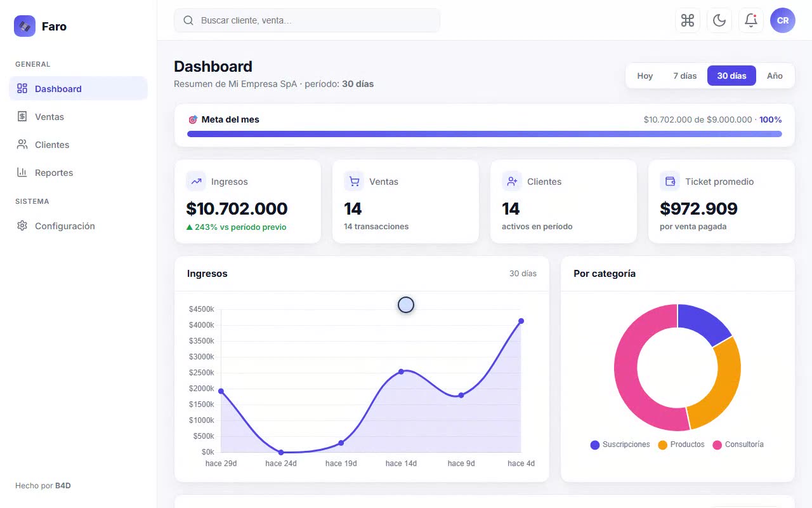
Task: Click the Faro logo icon
Action: (x=25, y=26)
